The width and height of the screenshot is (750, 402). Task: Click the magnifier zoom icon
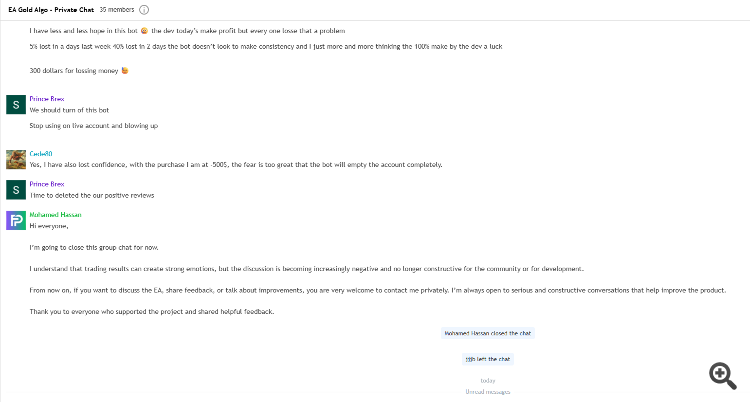723,375
